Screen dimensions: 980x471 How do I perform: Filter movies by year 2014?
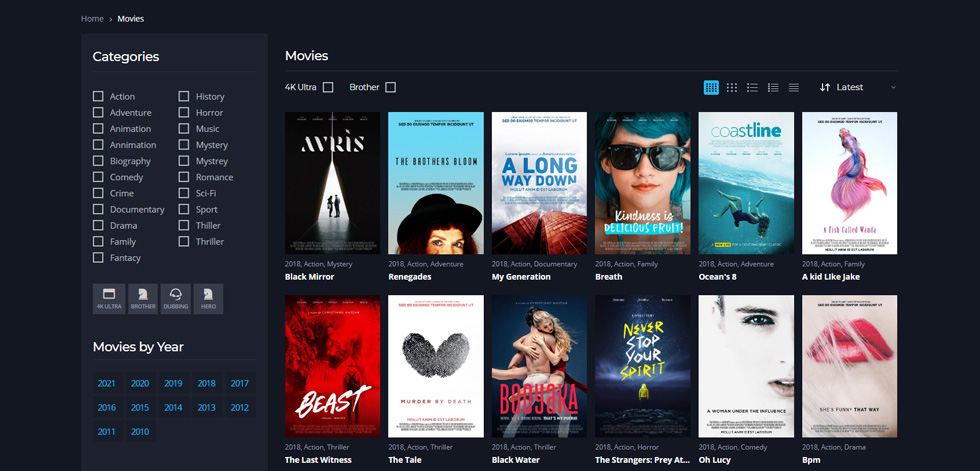[x=173, y=407]
